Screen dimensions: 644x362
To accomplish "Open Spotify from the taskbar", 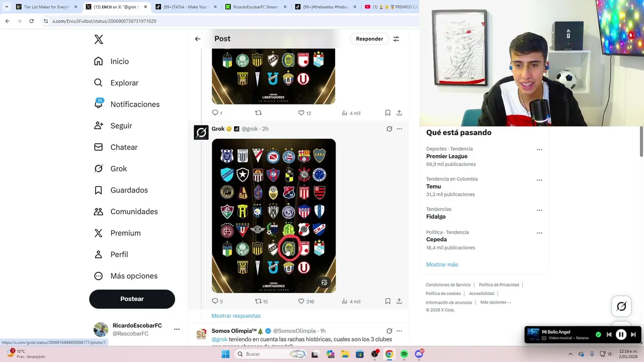I will [404, 354].
